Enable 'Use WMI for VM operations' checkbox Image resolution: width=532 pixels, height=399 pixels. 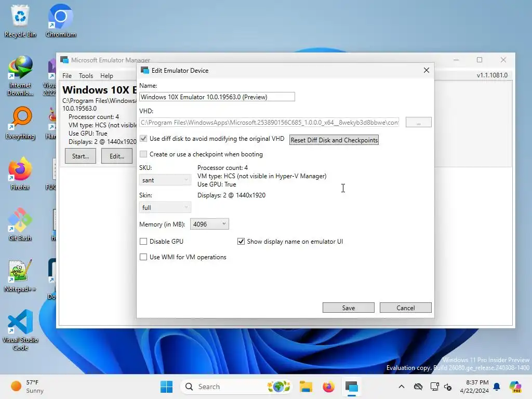(x=143, y=257)
